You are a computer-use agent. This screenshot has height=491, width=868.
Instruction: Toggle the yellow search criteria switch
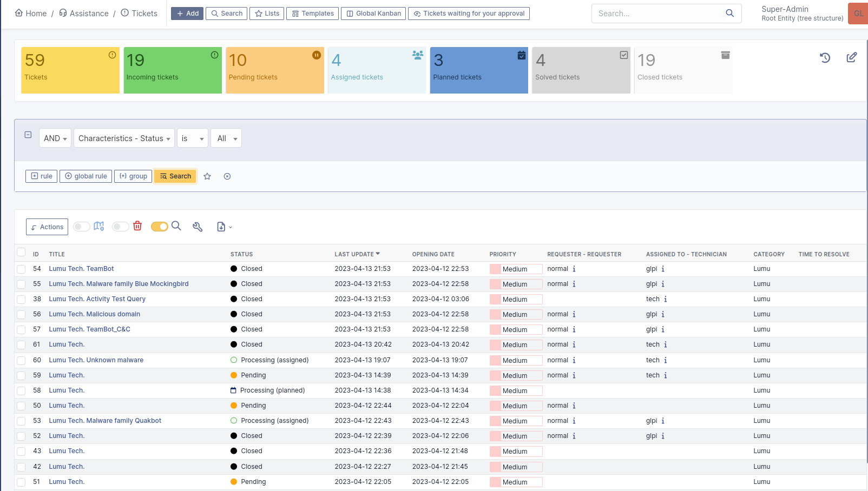coord(159,227)
